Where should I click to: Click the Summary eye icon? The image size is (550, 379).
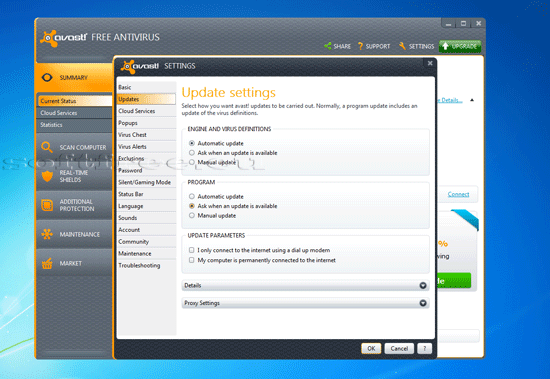pos(47,77)
